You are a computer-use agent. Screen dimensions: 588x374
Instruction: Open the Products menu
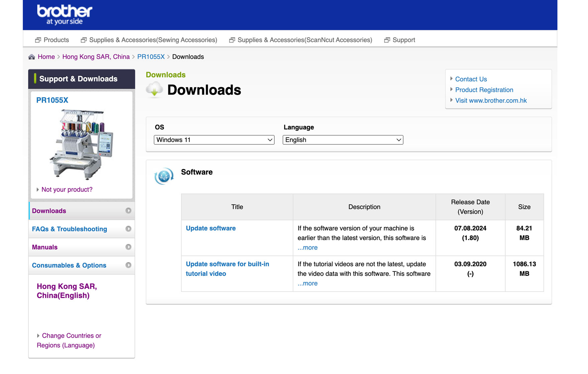[x=56, y=40]
